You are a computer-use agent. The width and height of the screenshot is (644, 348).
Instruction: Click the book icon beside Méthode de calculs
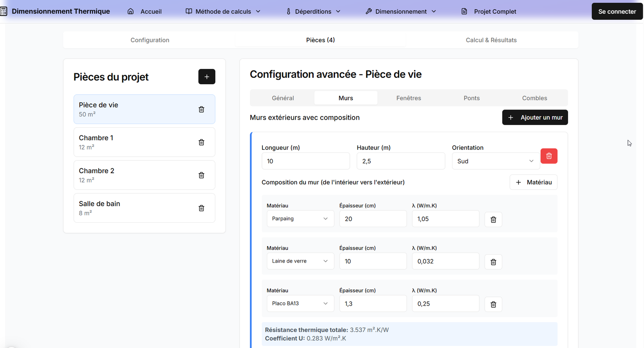pos(189,11)
